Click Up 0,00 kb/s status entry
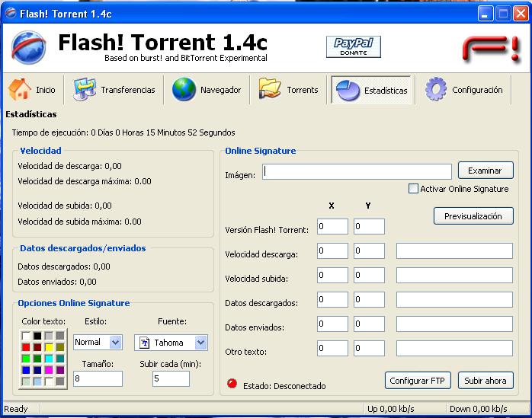Viewport: 532px width, 418px height. click(x=391, y=409)
